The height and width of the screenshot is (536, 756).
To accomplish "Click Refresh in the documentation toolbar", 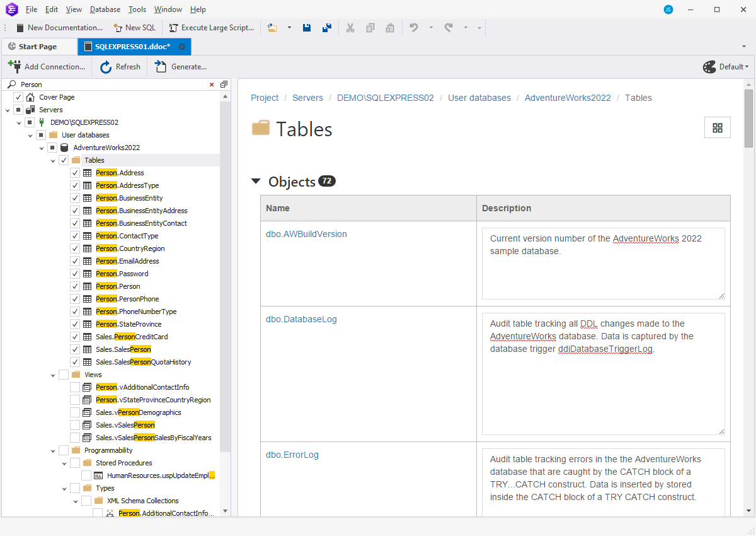I will point(120,67).
